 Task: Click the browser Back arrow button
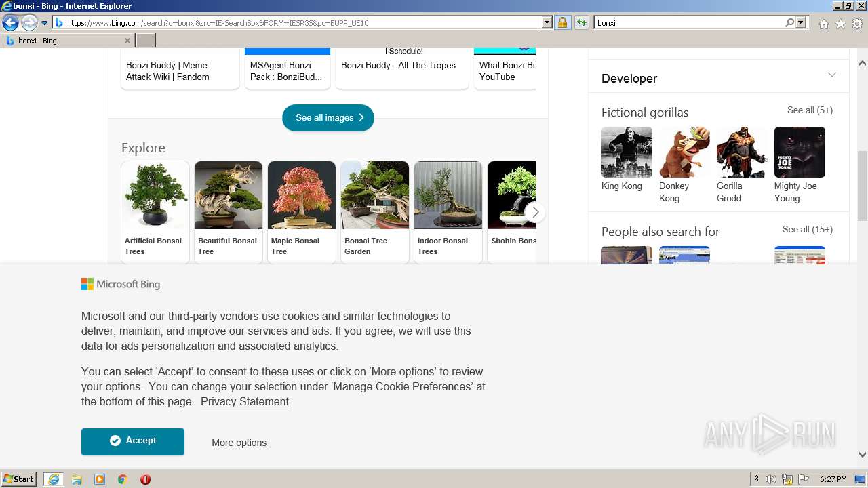tap(10, 23)
